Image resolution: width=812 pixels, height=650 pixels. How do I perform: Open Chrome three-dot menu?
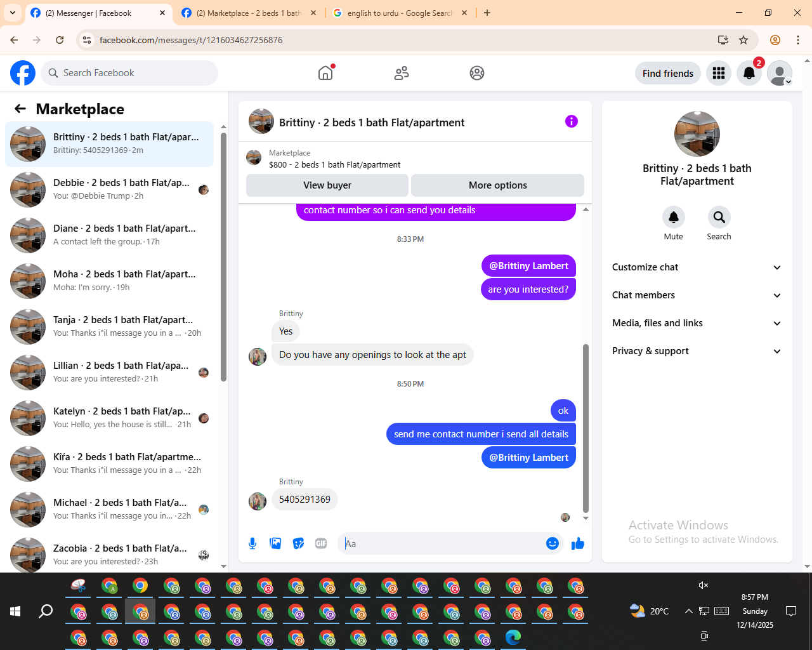798,40
